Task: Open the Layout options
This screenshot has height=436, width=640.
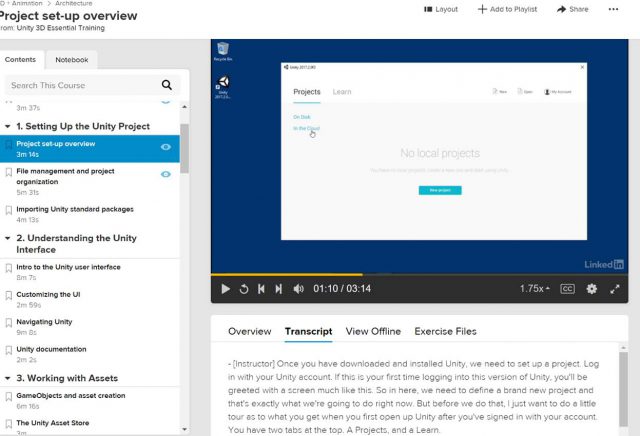Action: [441, 9]
